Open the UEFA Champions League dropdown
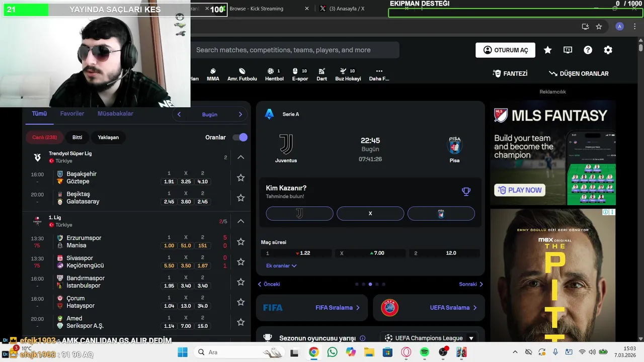Image resolution: width=644 pixels, height=362 pixels. coord(429,338)
